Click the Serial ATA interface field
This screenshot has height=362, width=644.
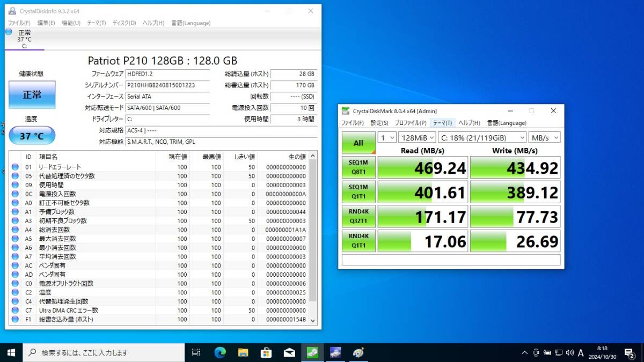click(x=167, y=97)
